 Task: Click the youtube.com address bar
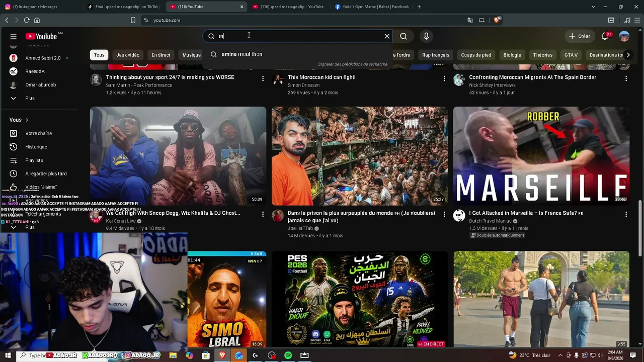pos(302,20)
